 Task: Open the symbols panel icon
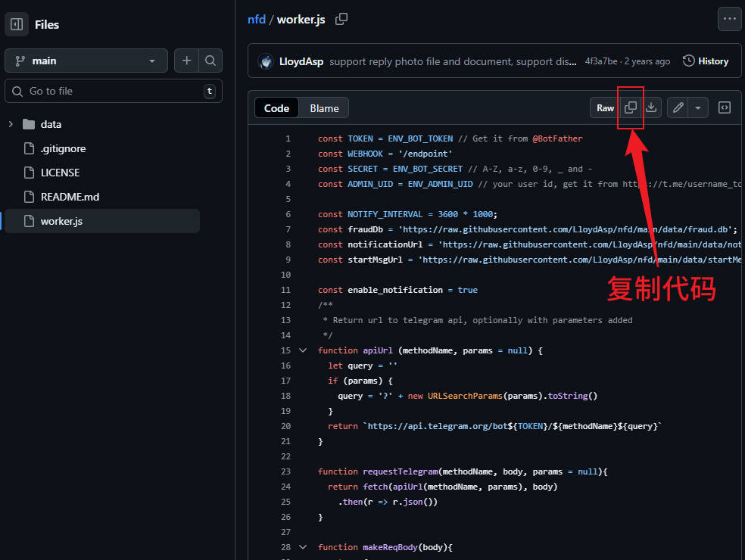point(725,108)
